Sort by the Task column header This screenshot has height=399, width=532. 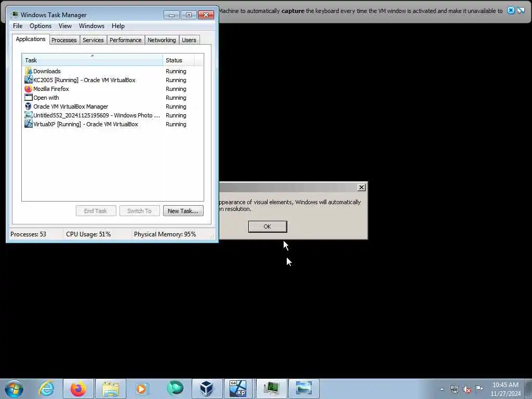(x=92, y=60)
